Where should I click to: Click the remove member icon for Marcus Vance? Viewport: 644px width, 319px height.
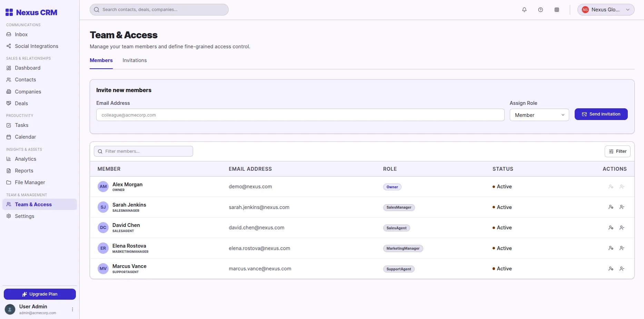[622, 269]
